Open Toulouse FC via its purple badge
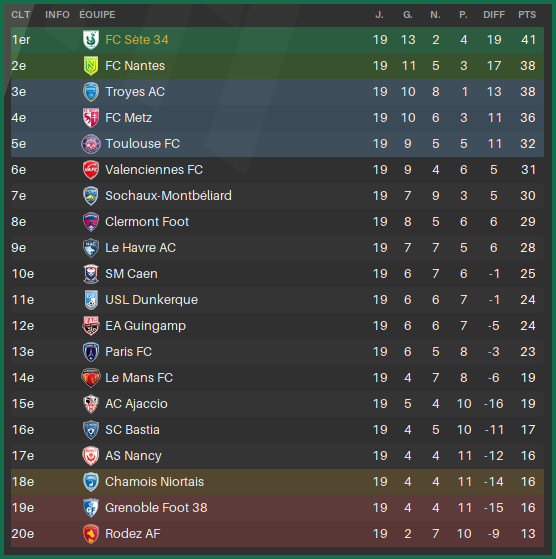The image size is (556, 559). tap(91, 144)
